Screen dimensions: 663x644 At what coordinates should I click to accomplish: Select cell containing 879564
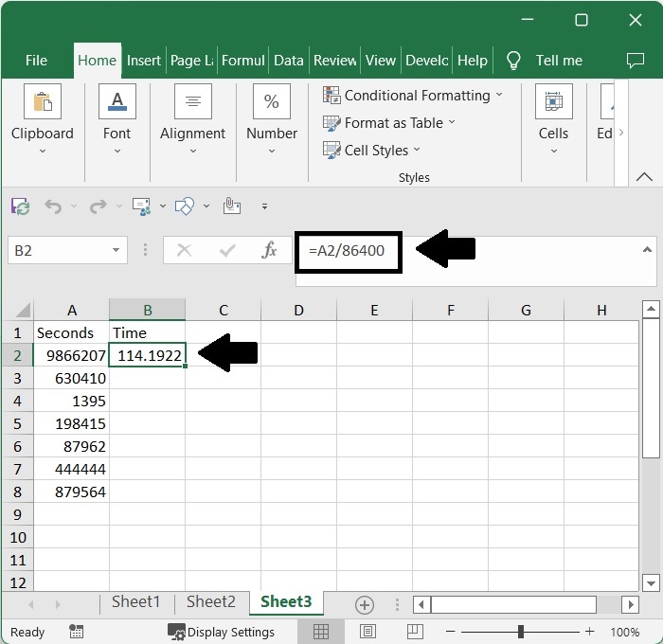pyautogui.click(x=71, y=492)
